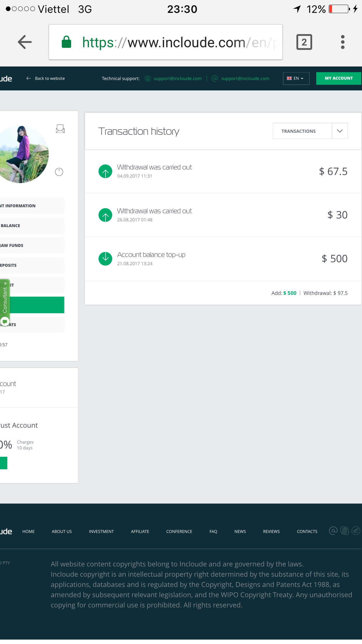362x644 pixels.
Task: Click the Transactions dropdown chevron arrow
Action: point(340,131)
